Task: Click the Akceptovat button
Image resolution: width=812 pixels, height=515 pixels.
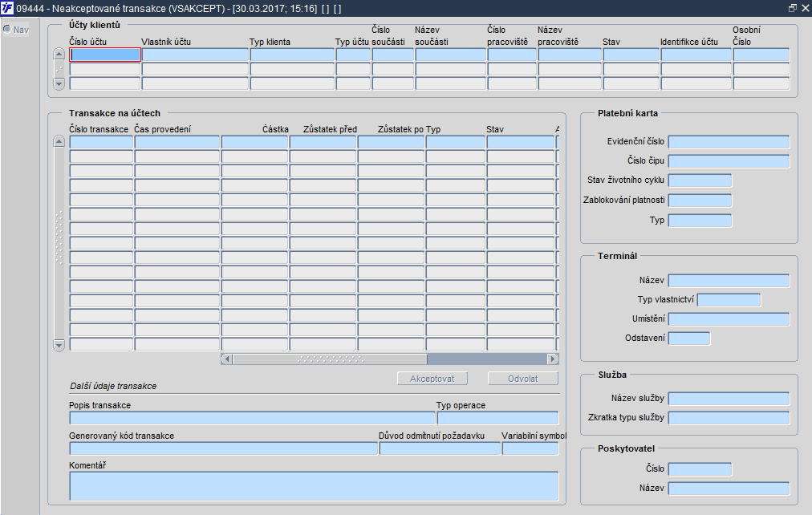Action: (432, 379)
